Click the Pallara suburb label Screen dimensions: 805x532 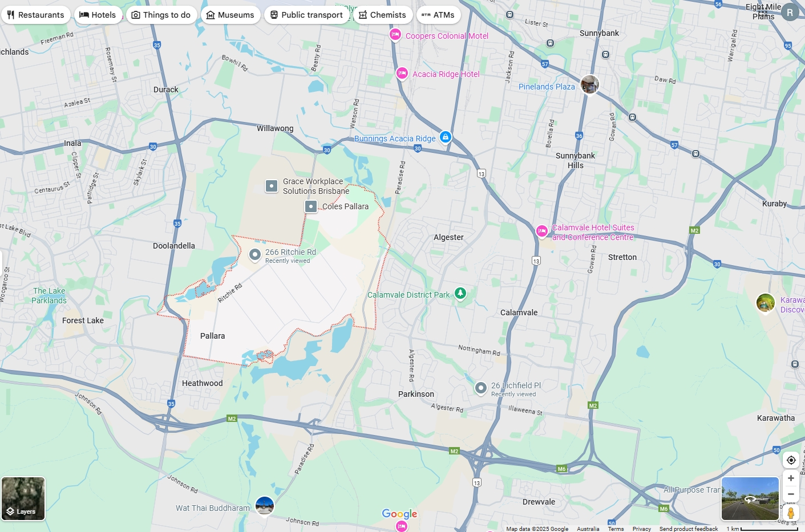213,336
